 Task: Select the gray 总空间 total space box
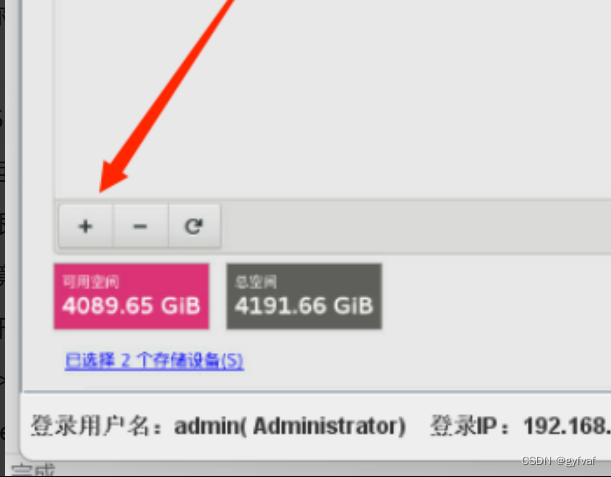[x=304, y=296]
